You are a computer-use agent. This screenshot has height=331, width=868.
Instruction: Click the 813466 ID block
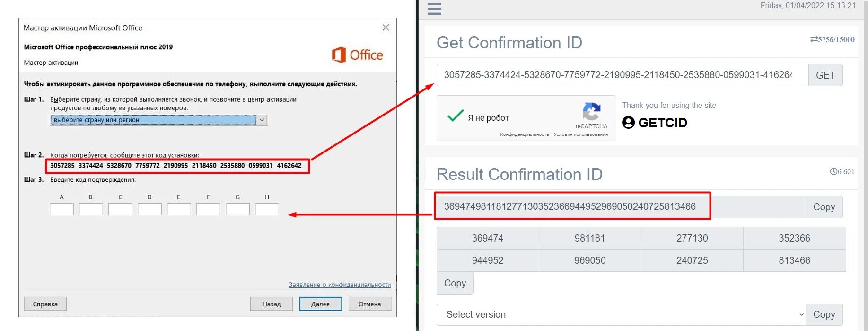coord(795,260)
